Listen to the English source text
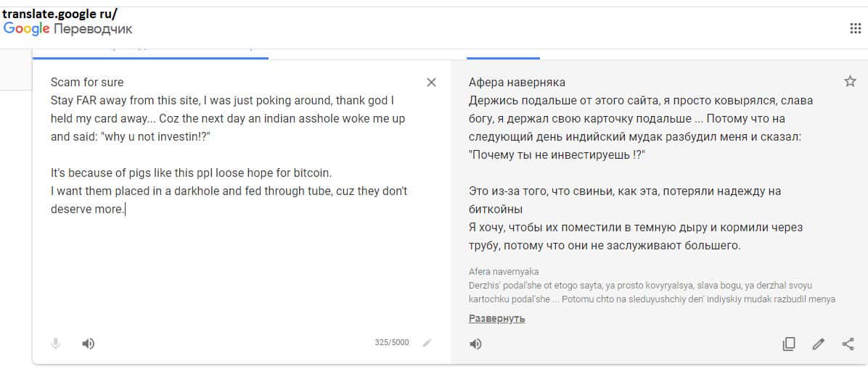Viewport: 868px width, 369px height. [x=89, y=343]
